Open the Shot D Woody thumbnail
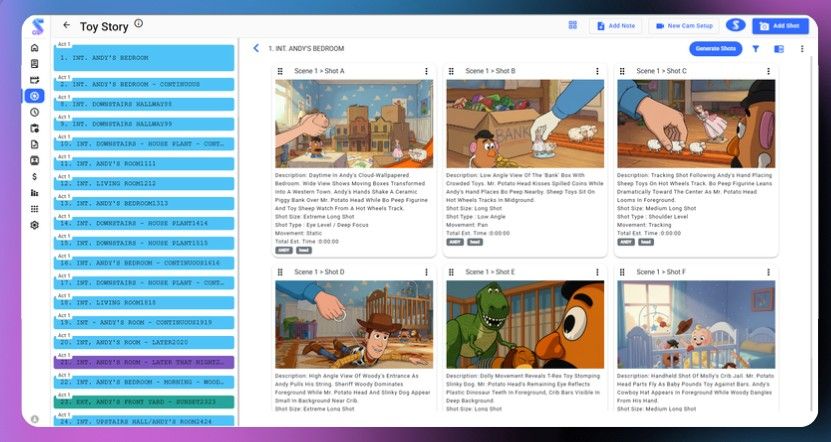 pyautogui.click(x=354, y=324)
